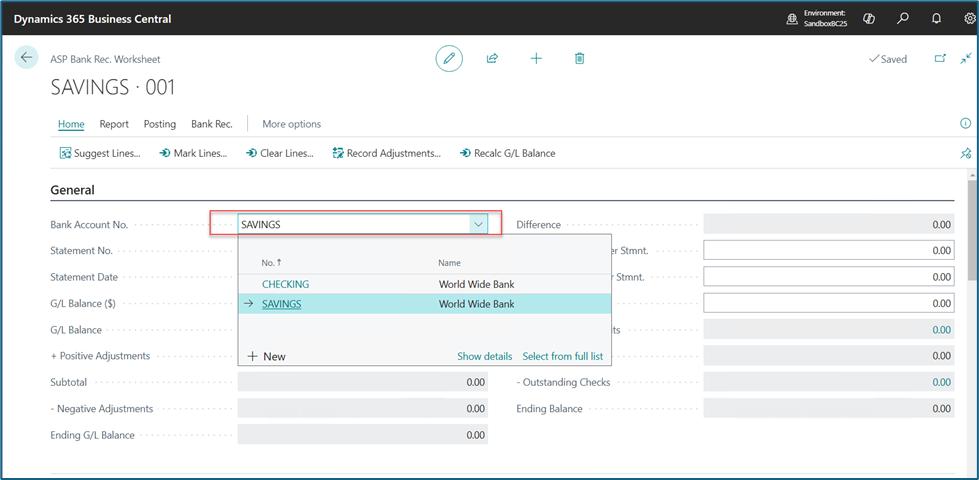This screenshot has width=979, height=480.
Task: Click the Dynamics 365 Business Central title
Action: 92,19
